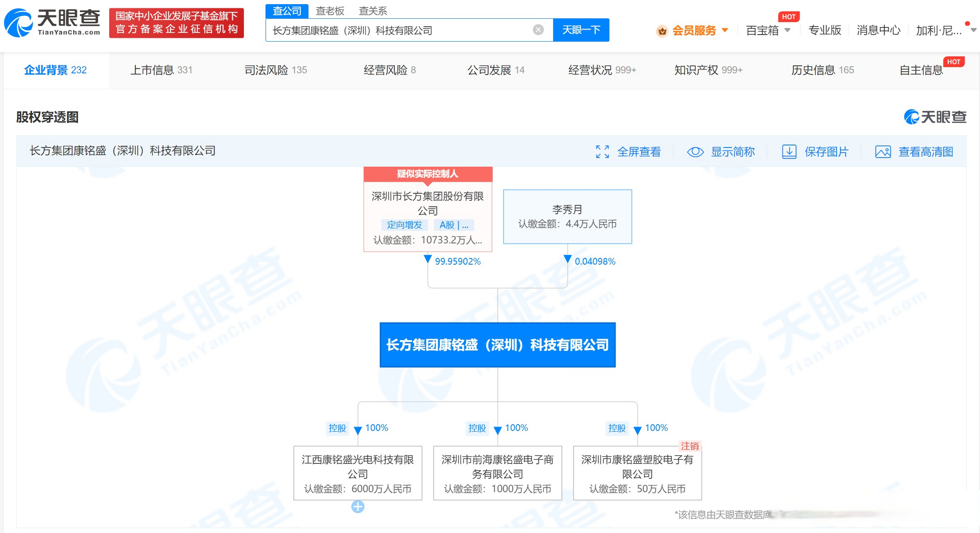Click the A股 tag
The image size is (980, 533).
coord(454,225)
